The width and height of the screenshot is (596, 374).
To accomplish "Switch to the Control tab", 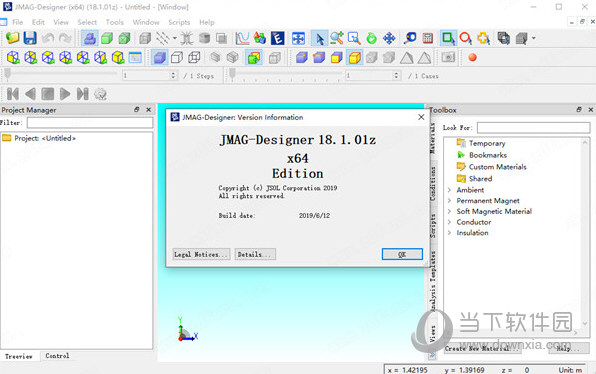I will coord(57,356).
